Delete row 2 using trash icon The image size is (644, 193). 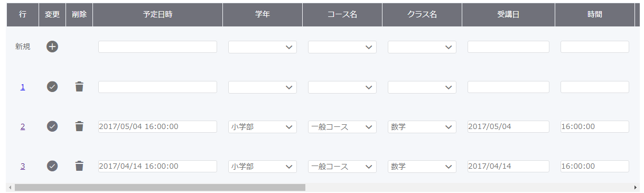(79, 126)
